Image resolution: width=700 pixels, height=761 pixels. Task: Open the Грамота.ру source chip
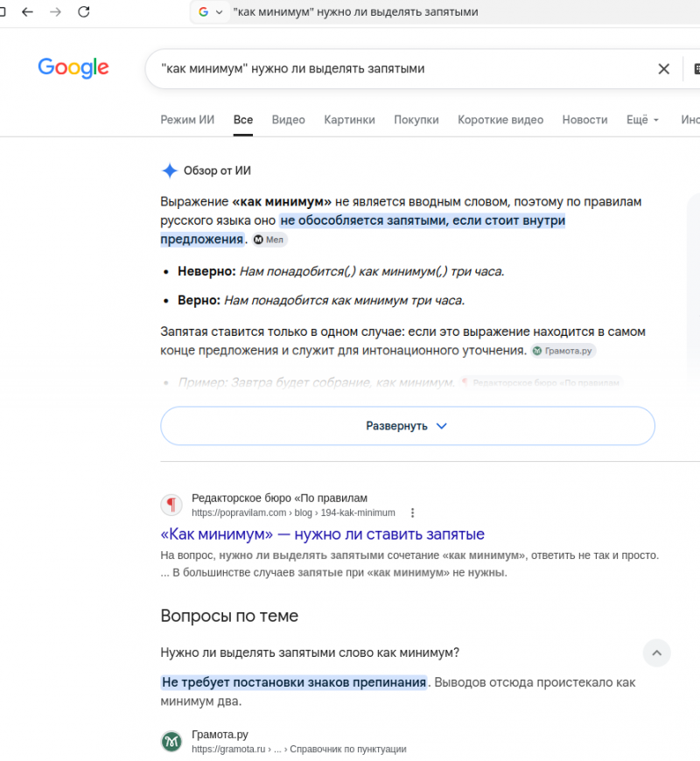click(563, 351)
